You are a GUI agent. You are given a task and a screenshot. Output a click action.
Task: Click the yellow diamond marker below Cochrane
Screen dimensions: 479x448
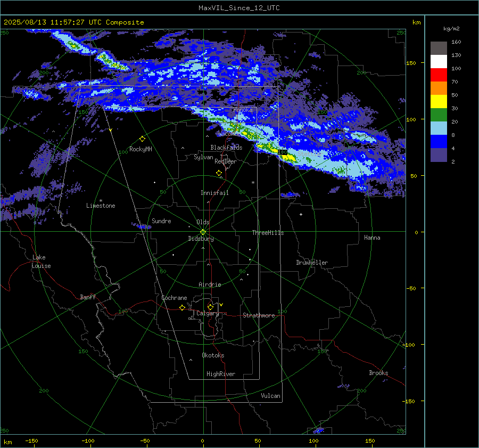(x=182, y=307)
